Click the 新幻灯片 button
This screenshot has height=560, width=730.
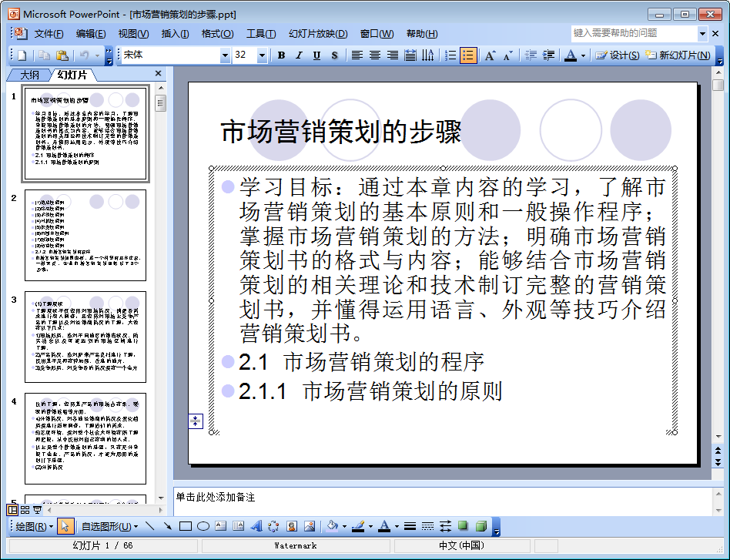(x=678, y=55)
